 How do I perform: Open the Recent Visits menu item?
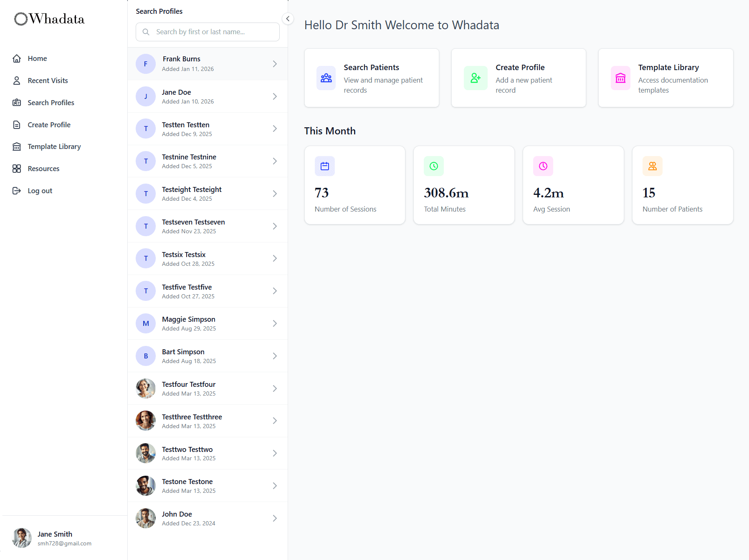point(47,80)
